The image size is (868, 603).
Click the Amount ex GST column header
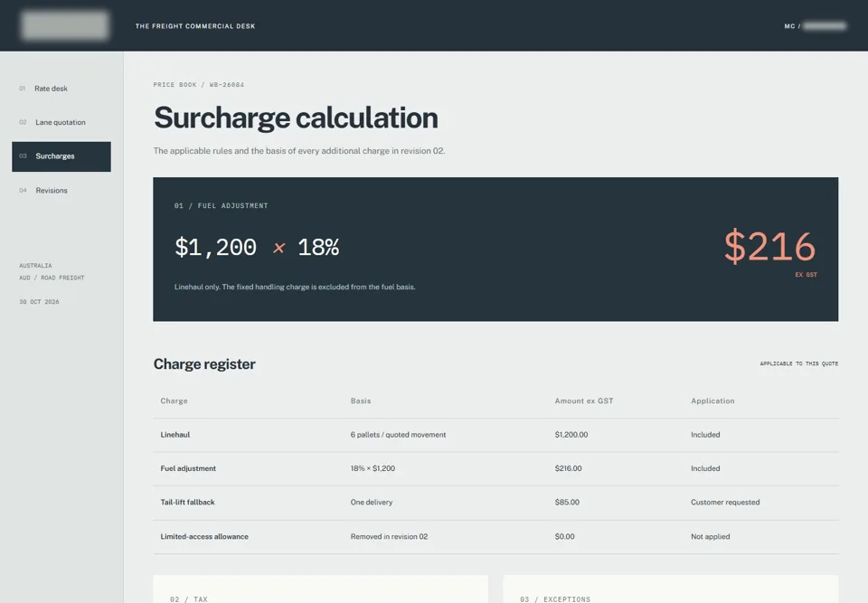(x=584, y=400)
